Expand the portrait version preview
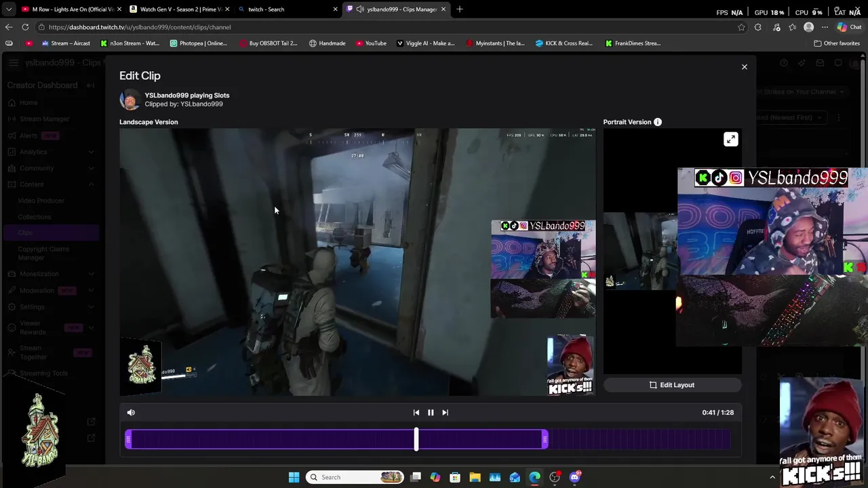This screenshot has width=868, height=488. click(730, 140)
